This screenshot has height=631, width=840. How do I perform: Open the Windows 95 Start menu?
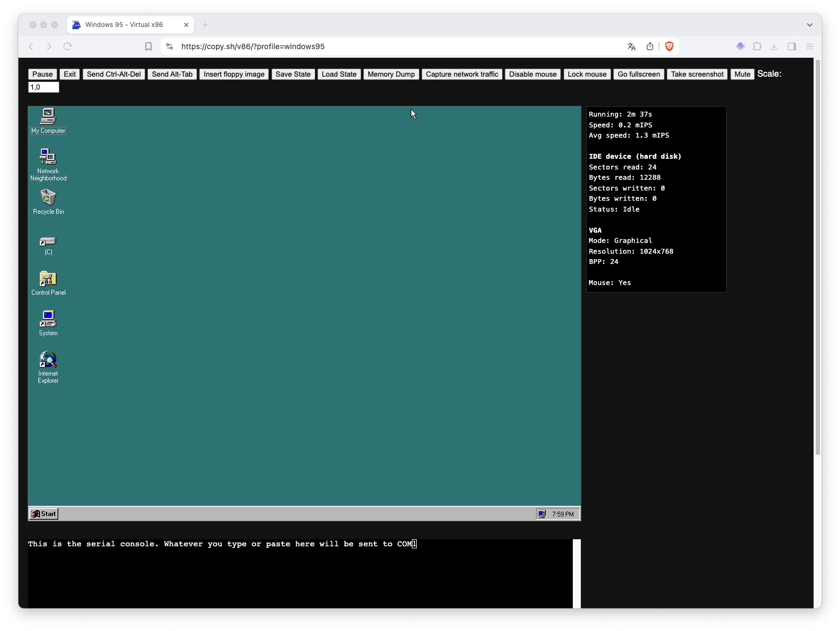click(x=44, y=514)
